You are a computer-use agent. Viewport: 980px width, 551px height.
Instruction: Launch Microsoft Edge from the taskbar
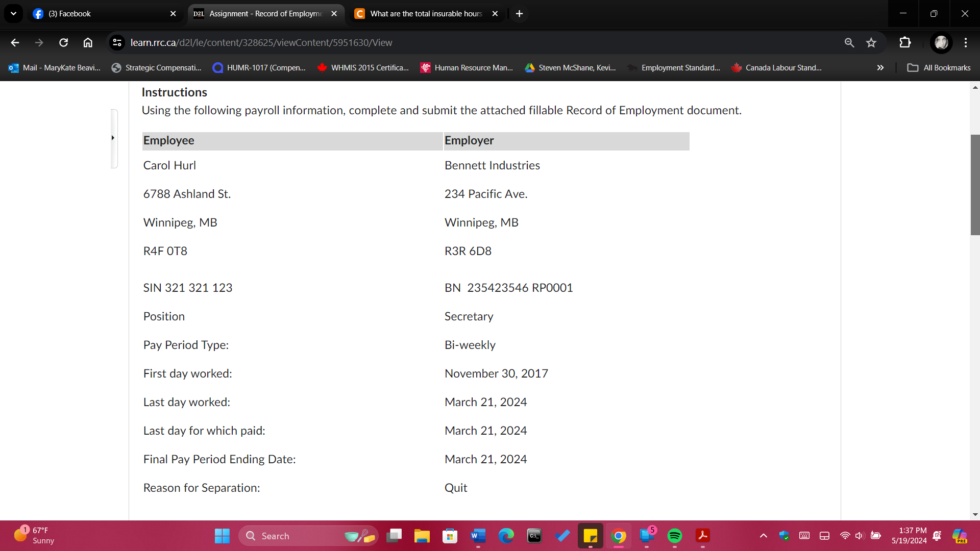[x=506, y=536]
